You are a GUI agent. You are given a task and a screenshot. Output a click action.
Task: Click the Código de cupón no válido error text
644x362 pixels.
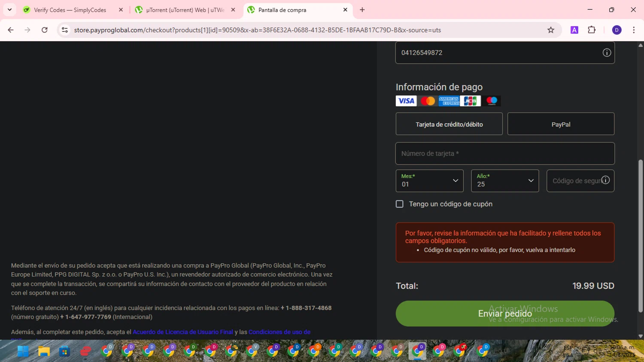(x=499, y=250)
